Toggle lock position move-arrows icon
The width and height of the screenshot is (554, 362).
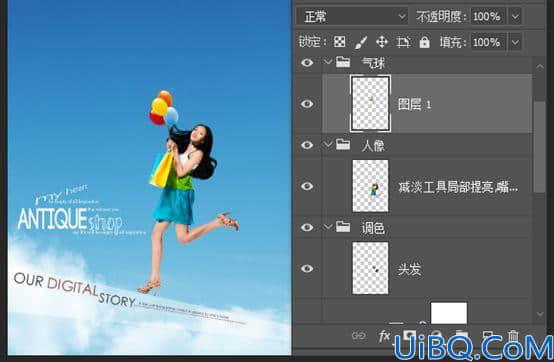click(x=382, y=42)
